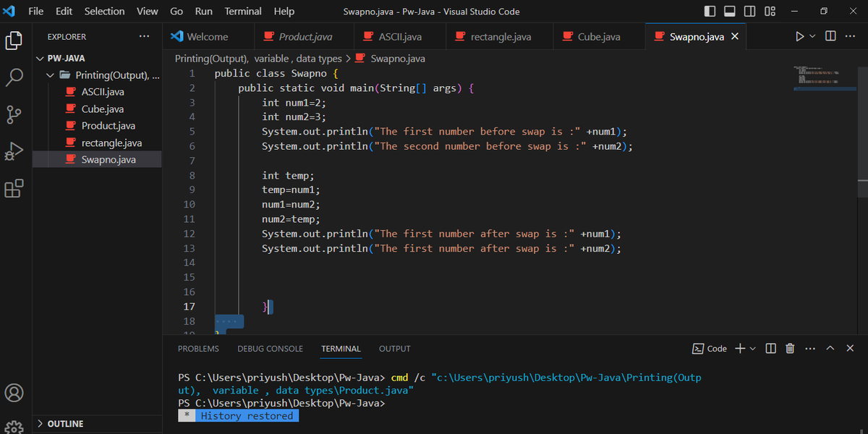This screenshot has height=434, width=868.
Task: Open ASCII.java in the explorer tree
Action: click(97, 92)
